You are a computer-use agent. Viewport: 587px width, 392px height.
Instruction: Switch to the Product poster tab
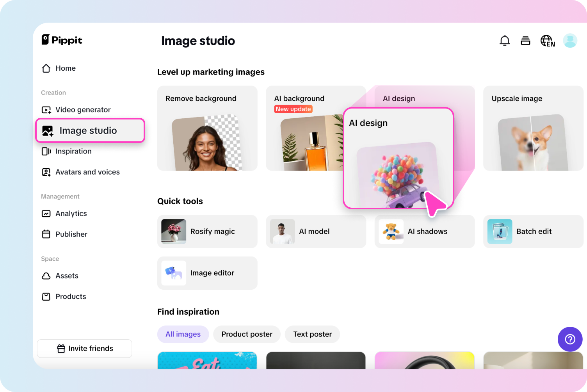[x=247, y=334]
